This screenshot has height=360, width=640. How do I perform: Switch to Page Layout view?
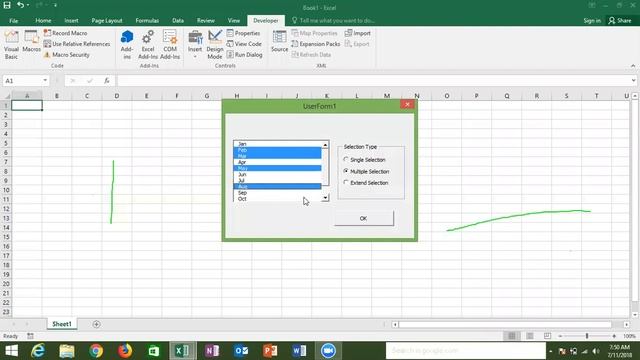click(530, 336)
